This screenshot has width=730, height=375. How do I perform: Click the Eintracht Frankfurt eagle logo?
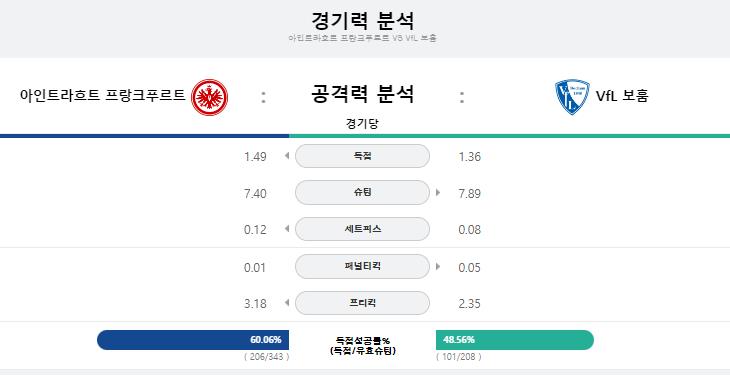coord(210,97)
